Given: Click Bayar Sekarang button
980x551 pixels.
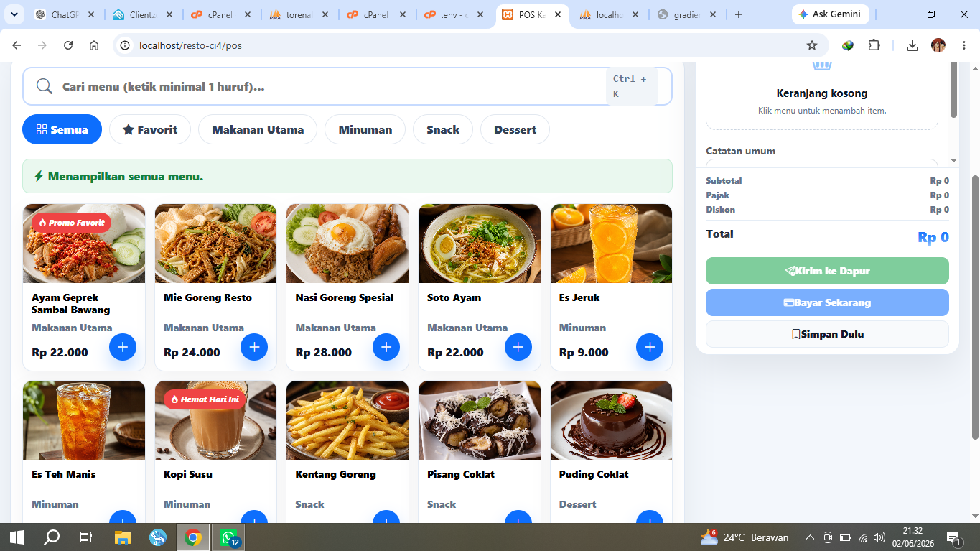Looking at the screenshot, I should coord(827,302).
